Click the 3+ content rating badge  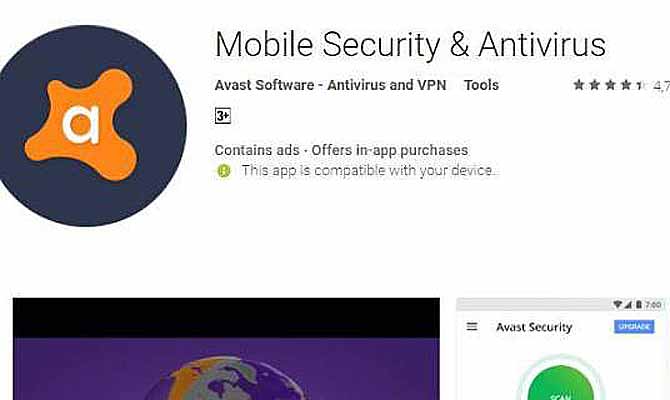223,116
